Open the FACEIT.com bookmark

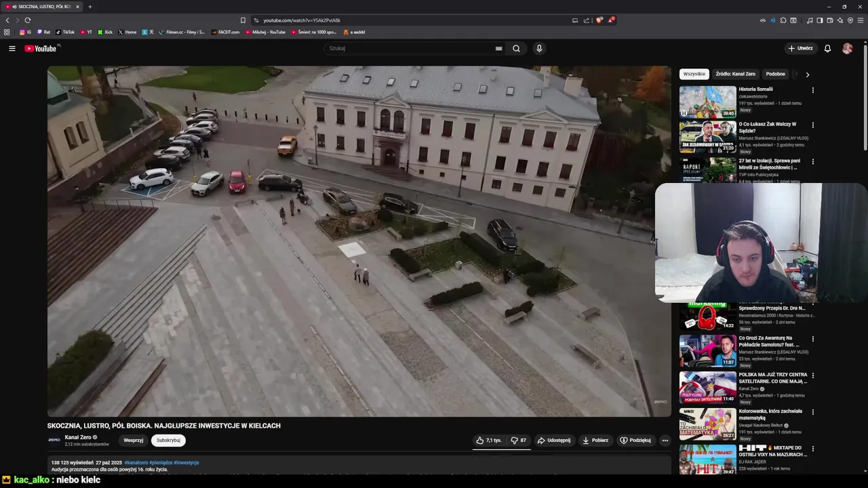225,32
